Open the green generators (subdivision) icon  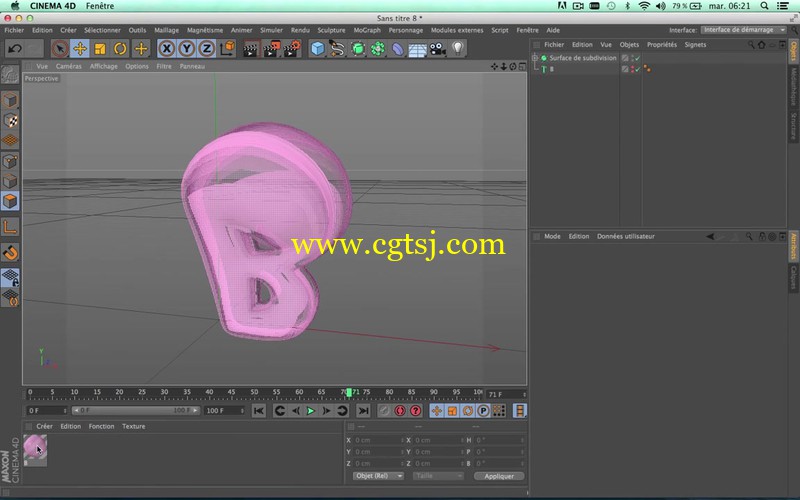[x=358, y=49]
